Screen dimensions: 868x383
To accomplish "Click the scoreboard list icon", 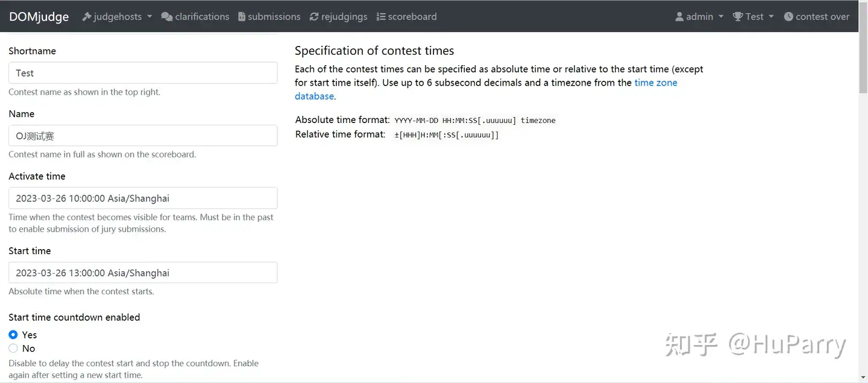I will click(x=381, y=17).
